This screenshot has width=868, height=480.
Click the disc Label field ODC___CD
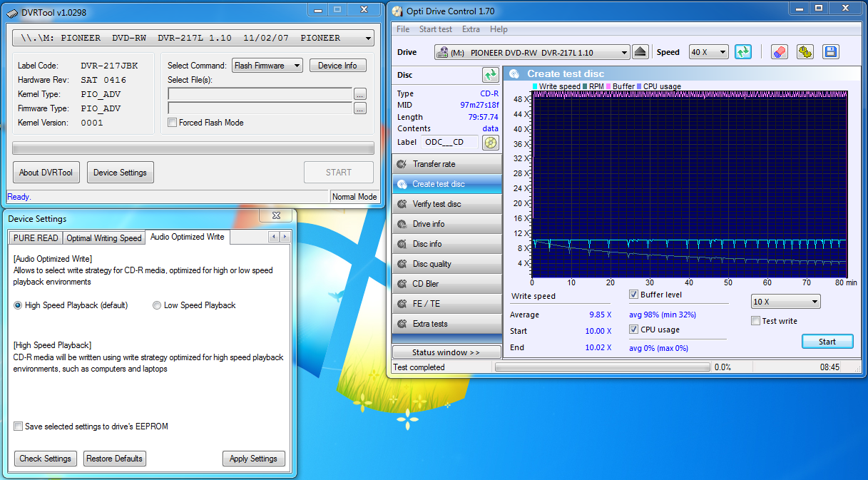449,142
